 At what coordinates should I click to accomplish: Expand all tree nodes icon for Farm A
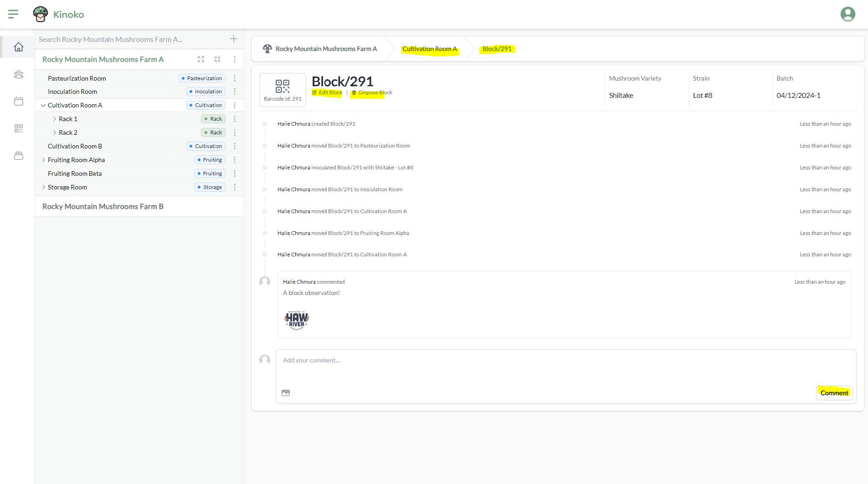tap(201, 59)
